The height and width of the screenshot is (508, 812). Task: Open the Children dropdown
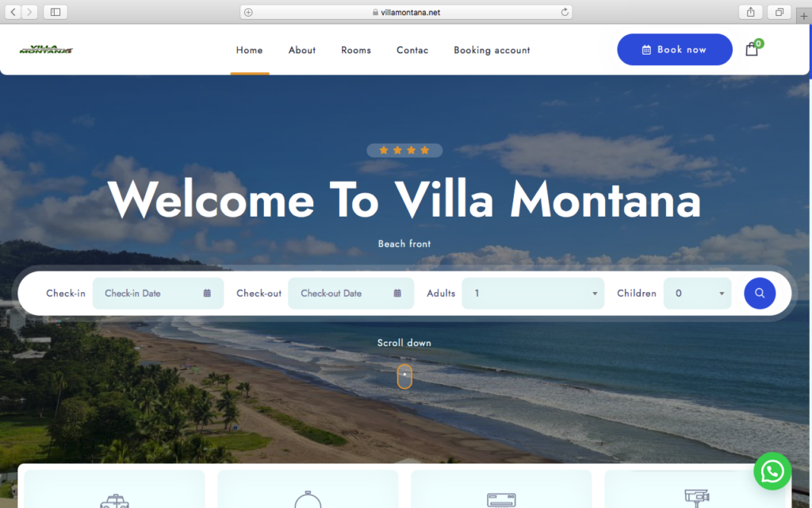point(697,294)
